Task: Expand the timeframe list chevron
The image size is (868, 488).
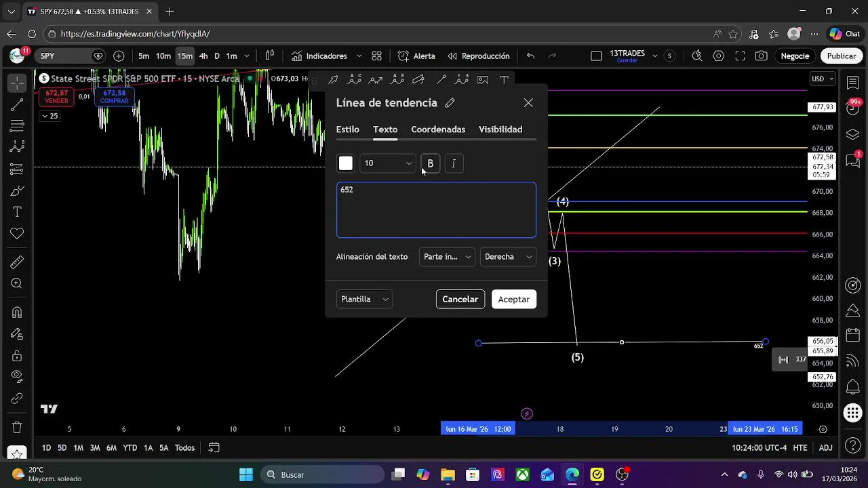Action: click(x=247, y=56)
